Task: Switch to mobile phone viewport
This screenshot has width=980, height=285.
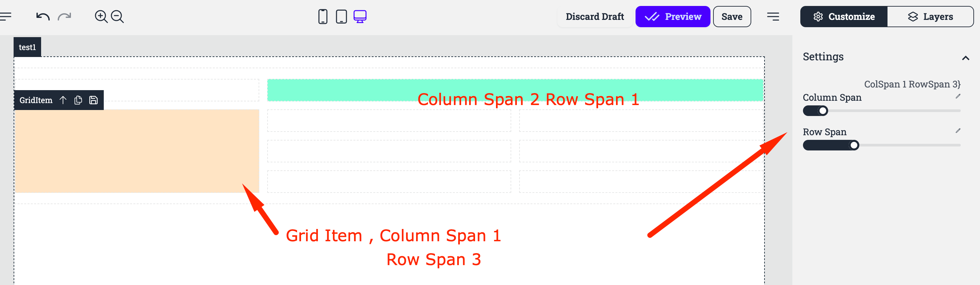Action: click(323, 17)
